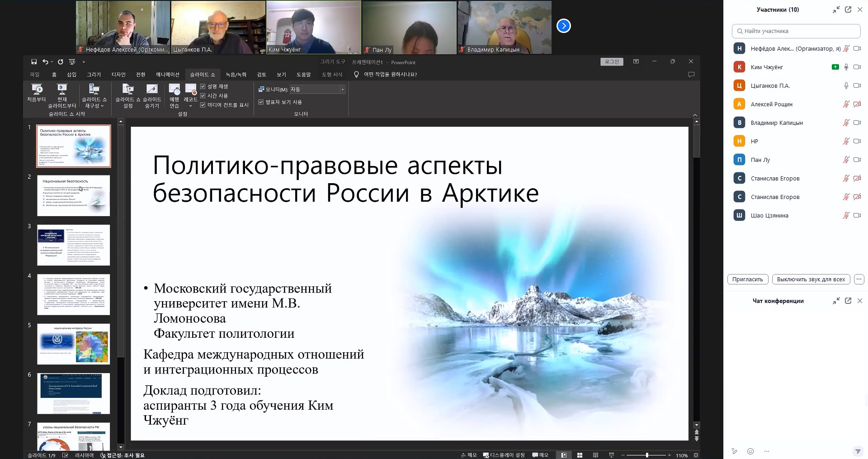Toggle the 시간 사용 checkbox
The image size is (868, 459).
(203, 95)
